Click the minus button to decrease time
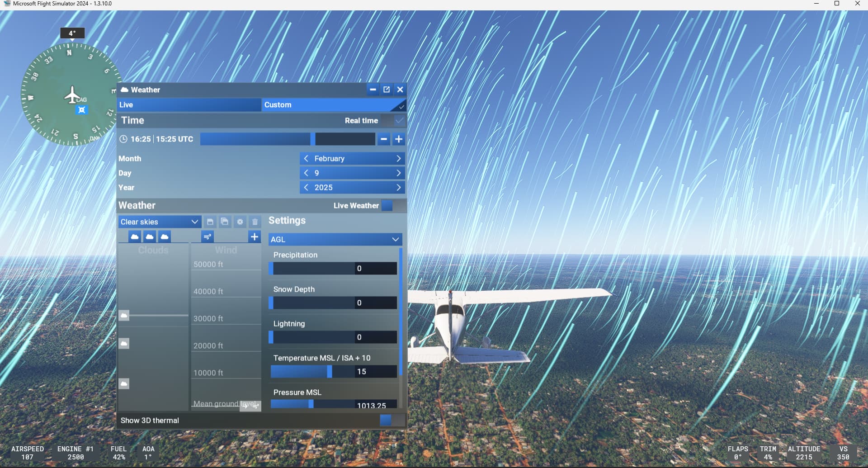This screenshot has height=468, width=868. [384, 139]
